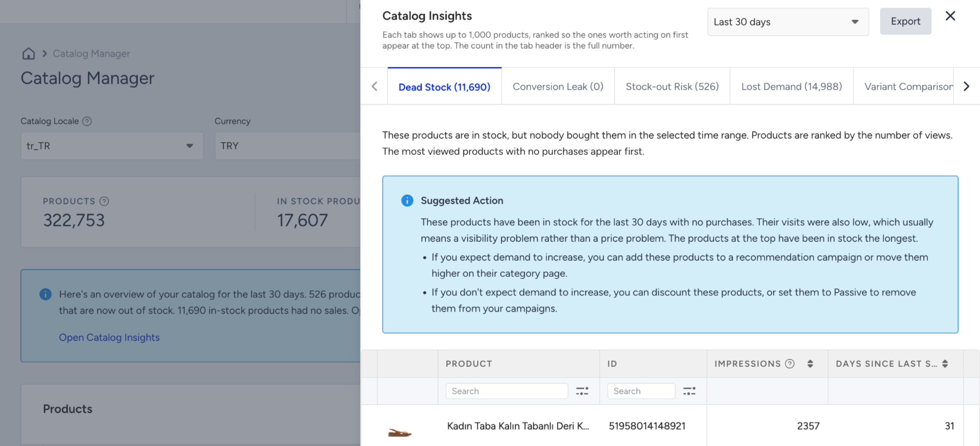Select the Conversion Leak tab
This screenshot has width=980, height=446.
click(558, 87)
